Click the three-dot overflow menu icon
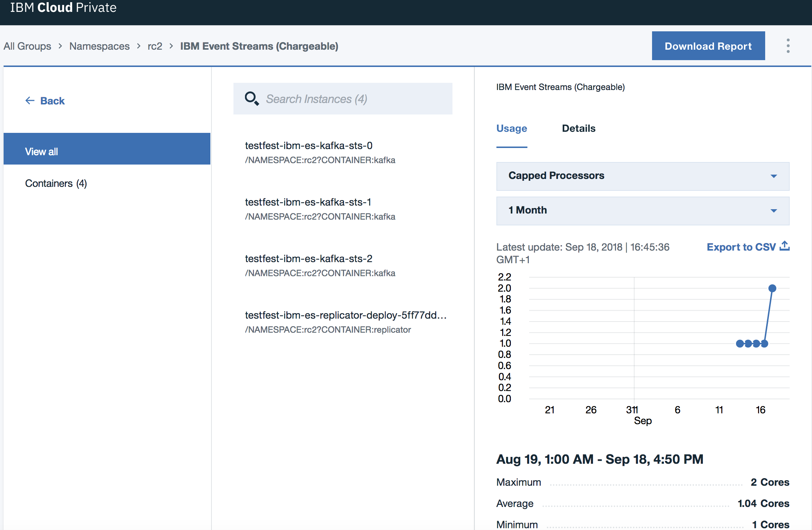The image size is (812, 530). pyautogui.click(x=788, y=46)
